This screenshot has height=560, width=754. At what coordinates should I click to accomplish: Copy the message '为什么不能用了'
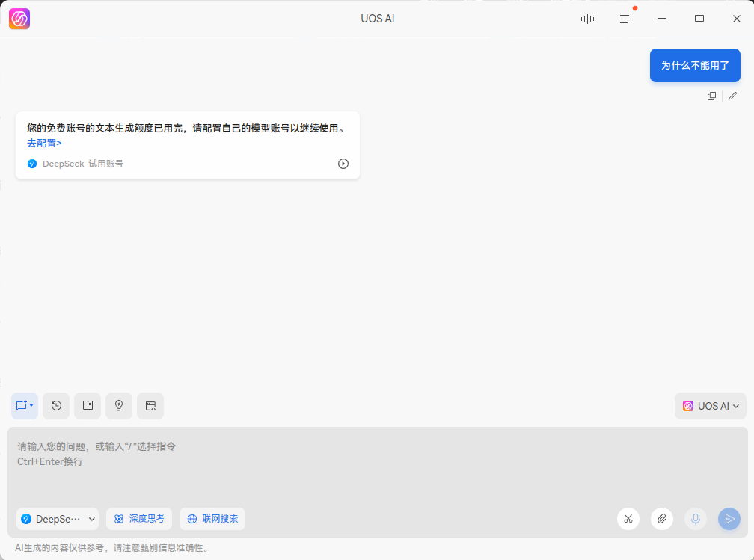711,96
